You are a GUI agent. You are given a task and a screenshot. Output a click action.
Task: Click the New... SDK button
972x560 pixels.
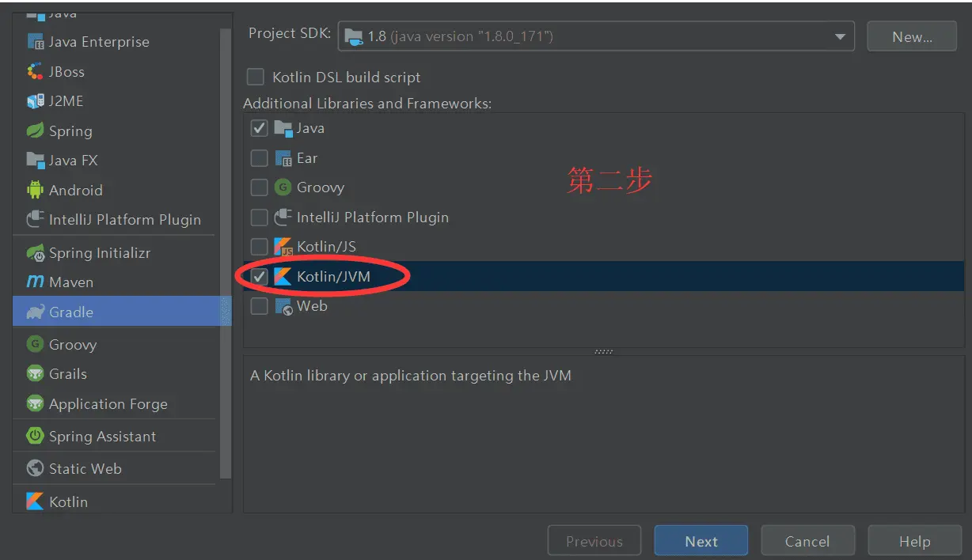pyautogui.click(x=912, y=36)
